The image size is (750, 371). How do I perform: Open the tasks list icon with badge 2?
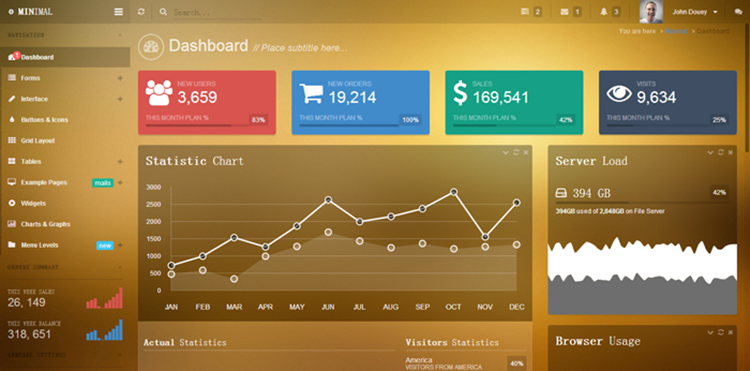tap(525, 12)
